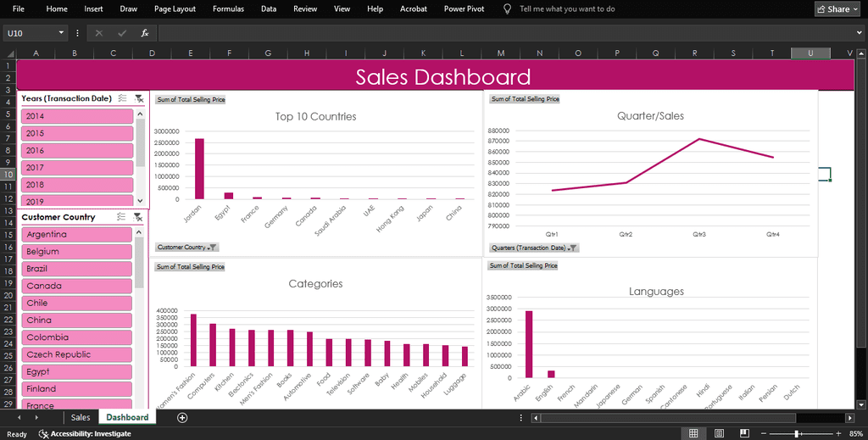Image resolution: width=868 pixels, height=440 pixels.
Task: Select the Brazil slicer button
Action: pos(76,269)
